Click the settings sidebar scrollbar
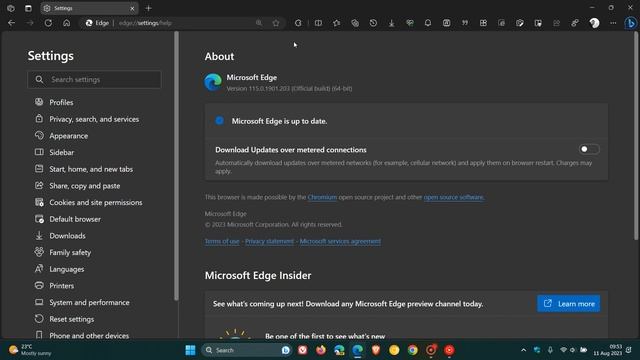This screenshot has width=640, height=360. pyautogui.click(x=176, y=167)
